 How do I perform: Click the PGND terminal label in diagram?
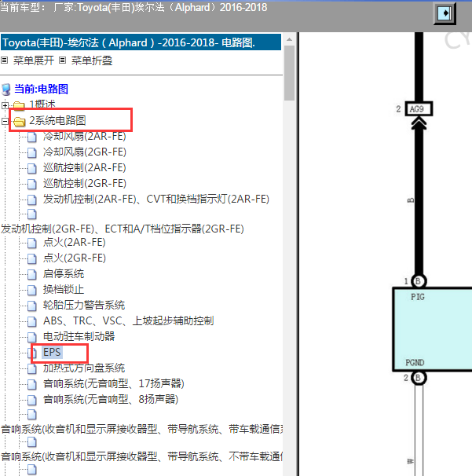click(415, 362)
